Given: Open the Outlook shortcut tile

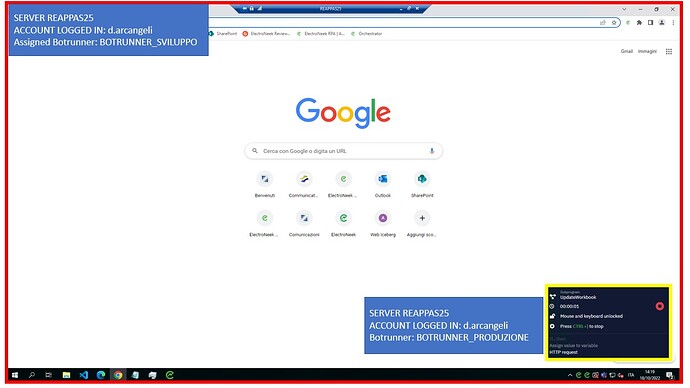Looking at the screenshot, I should tap(383, 185).
